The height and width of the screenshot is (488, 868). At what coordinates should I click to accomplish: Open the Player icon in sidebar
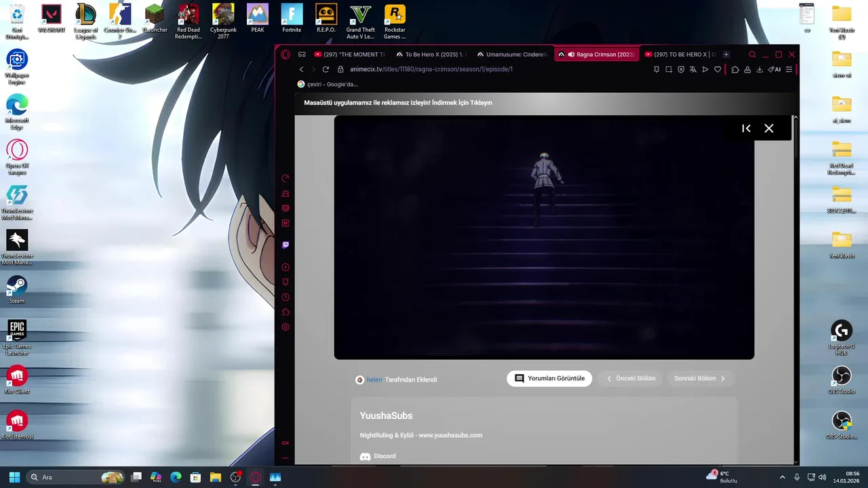tap(285, 267)
